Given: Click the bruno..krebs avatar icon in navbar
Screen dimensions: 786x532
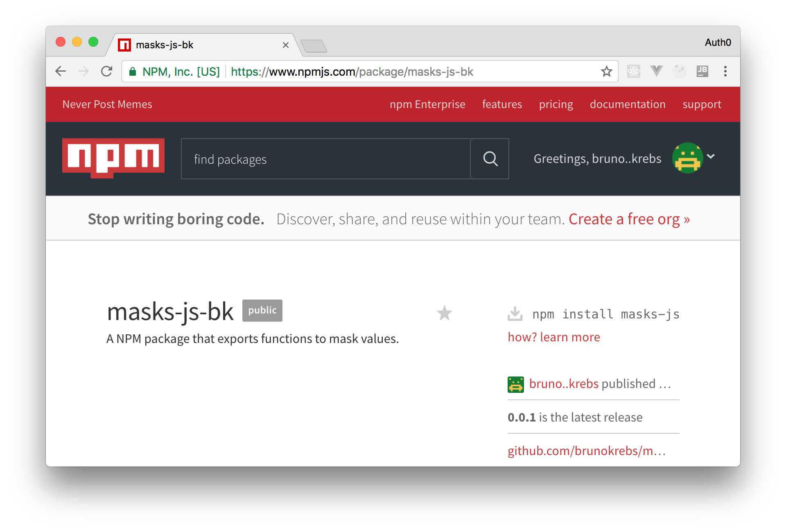Looking at the screenshot, I should (x=689, y=158).
